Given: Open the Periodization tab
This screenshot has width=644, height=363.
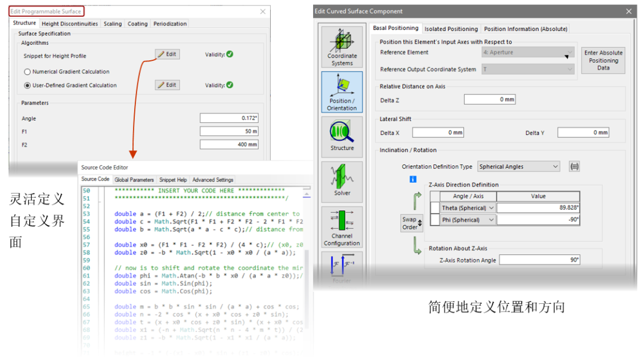Looking at the screenshot, I should pyautogui.click(x=170, y=24).
